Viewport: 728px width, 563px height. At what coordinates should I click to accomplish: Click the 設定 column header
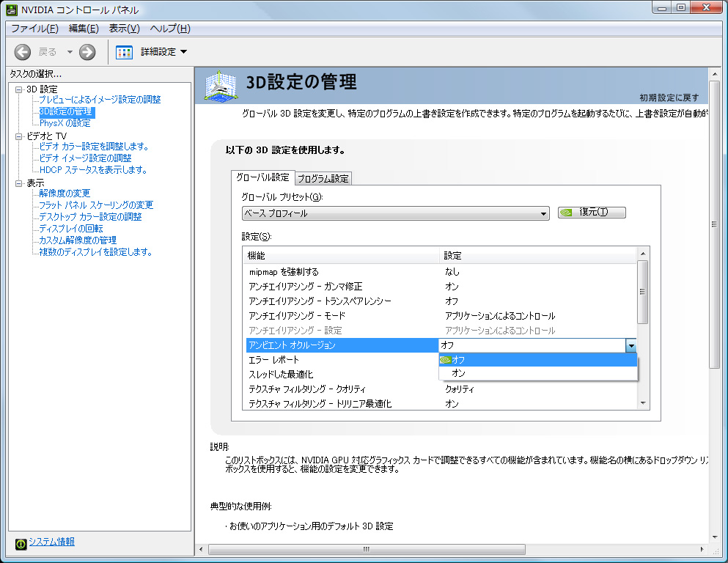pyautogui.click(x=538, y=255)
